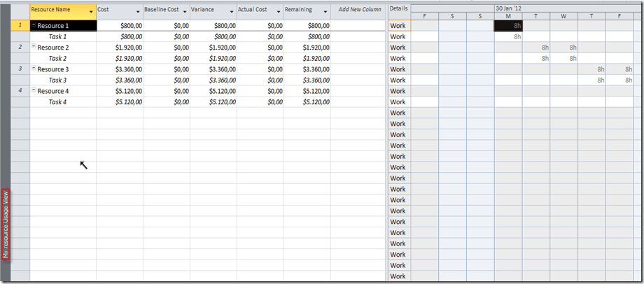Select Resource 3 Cost cell showing $3.360,00

120,69
